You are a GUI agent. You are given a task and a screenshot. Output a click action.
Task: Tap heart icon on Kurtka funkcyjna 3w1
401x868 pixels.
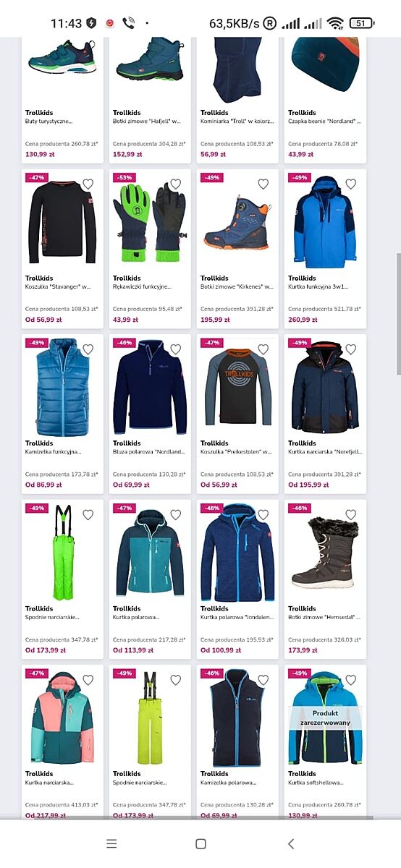[x=350, y=184]
